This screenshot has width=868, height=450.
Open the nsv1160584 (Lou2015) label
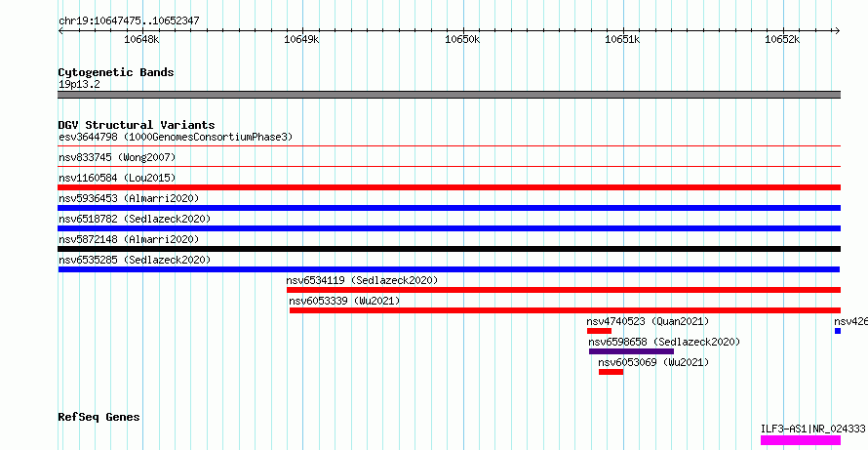point(117,178)
